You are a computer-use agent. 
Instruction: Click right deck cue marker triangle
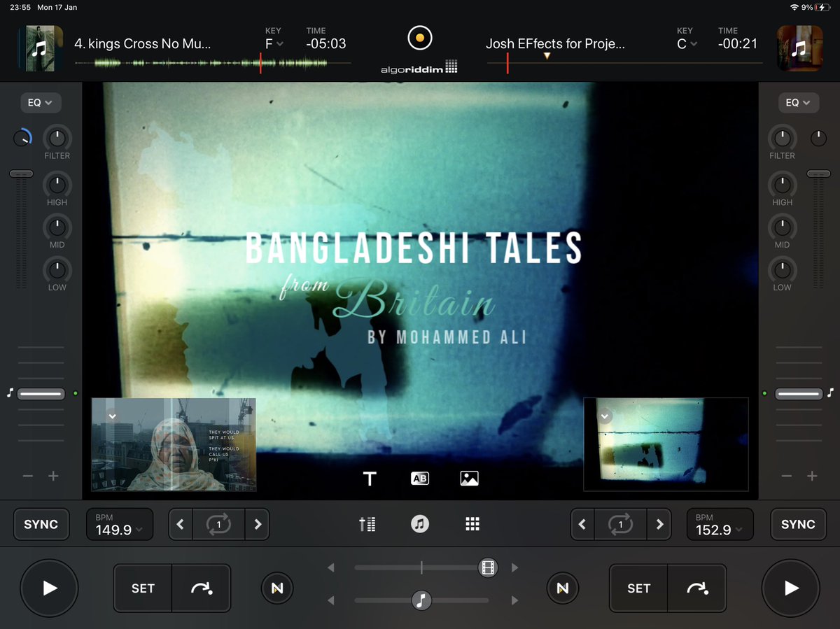pos(547,56)
